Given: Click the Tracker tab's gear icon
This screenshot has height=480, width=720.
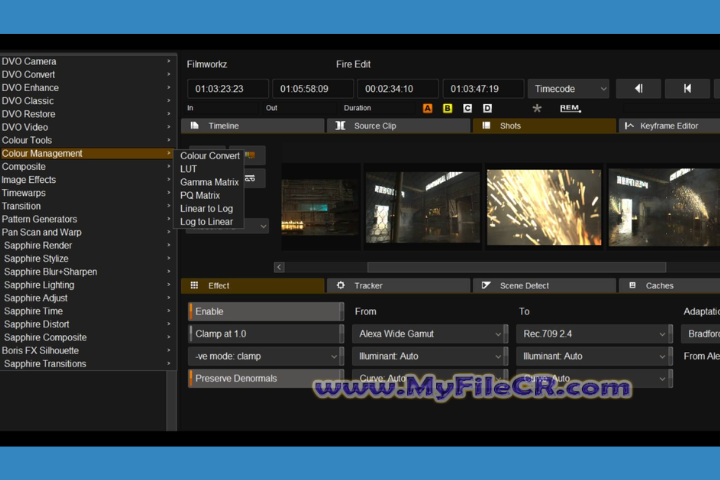Looking at the screenshot, I should (340, 285).
